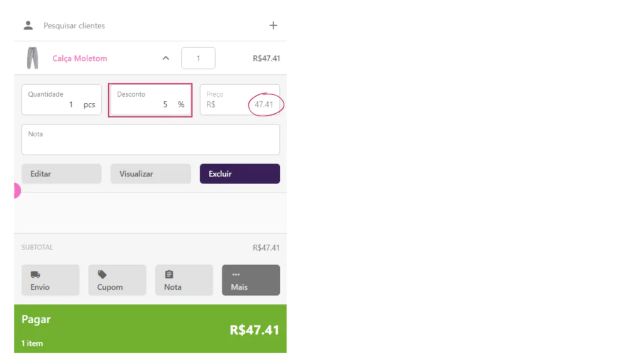Click the Nota text area
Image resolution: width=644 pixels, height=362 pixels.
pos(151,140)
